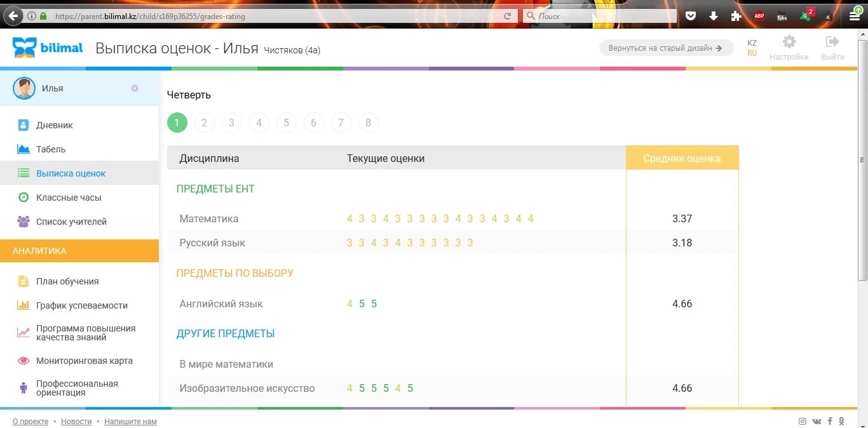This screenshot has height=428, width=868.
Task: Open Новости footer link
Action: (x=76, y=422)
